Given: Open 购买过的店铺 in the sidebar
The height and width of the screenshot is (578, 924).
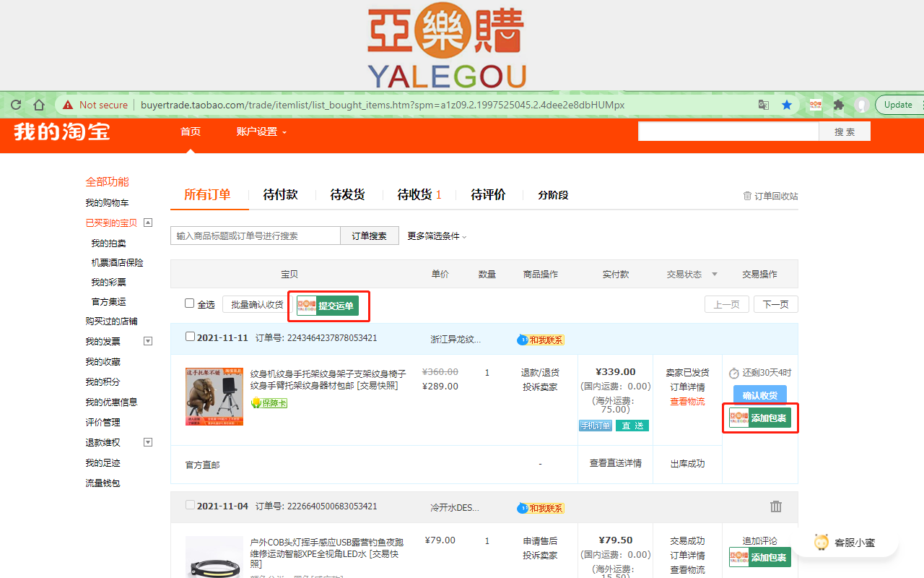Looking at the screenshot, I should [111, 321].
